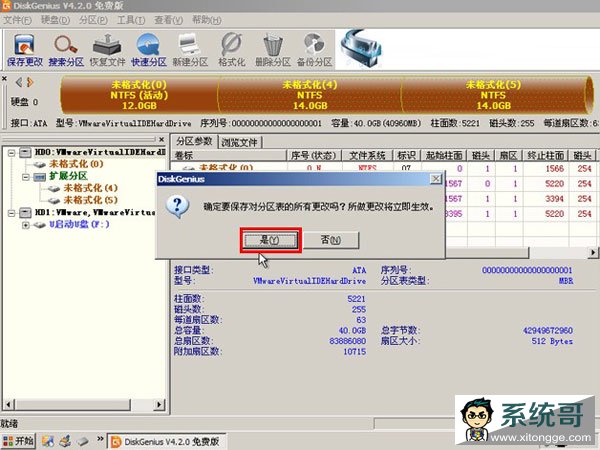
Task: Click the 新建分区 new partition icon
Action: (x=190, y=50)
